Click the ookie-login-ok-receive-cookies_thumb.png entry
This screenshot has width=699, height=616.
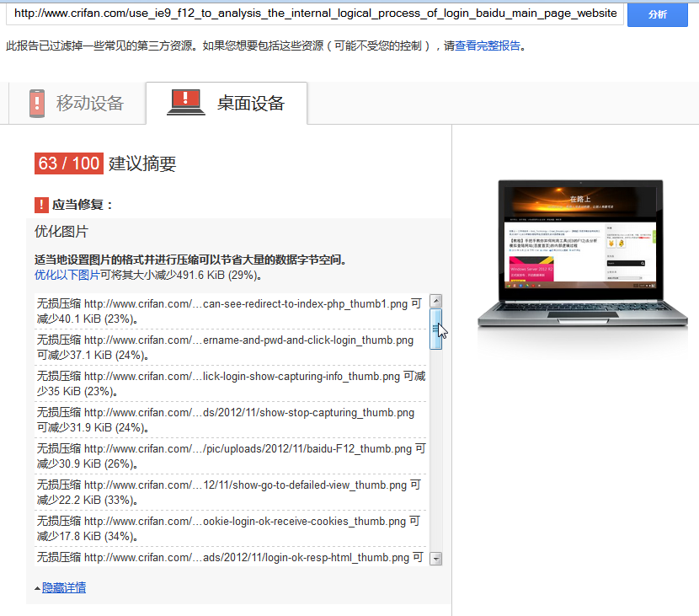(230, 528)
